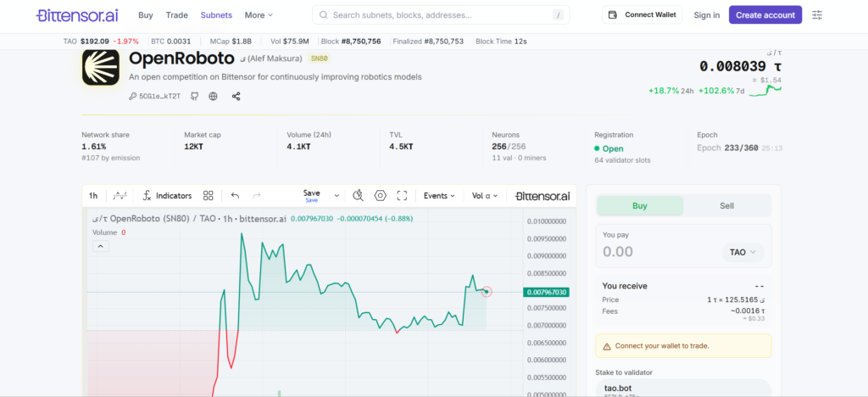Open the subnet website globe icon

point(213,97)
